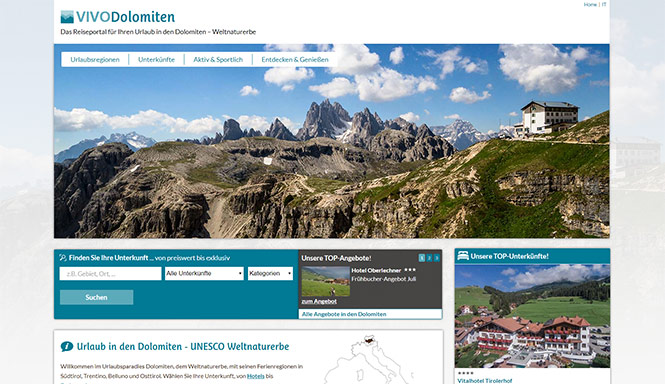
Task: Open Alle Angebote in den Dolomiten
Action: 344,314
